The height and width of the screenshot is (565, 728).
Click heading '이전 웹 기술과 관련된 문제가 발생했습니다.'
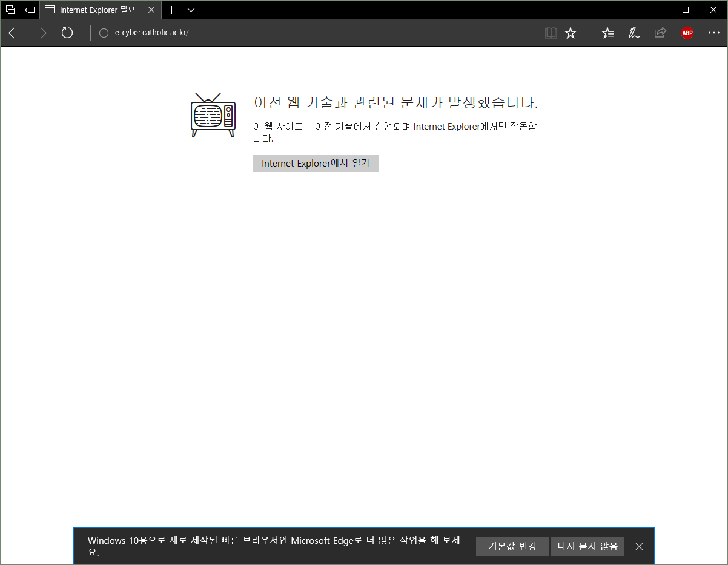(395, 103)
